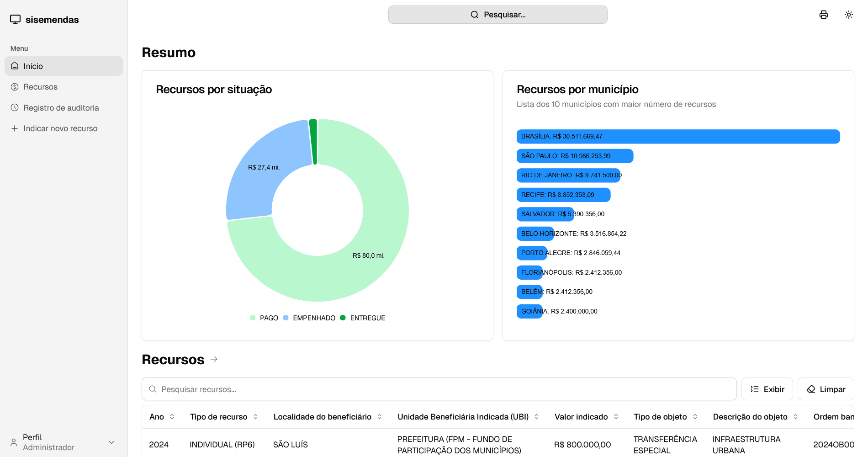
Task: Click the dark green ENTREGUE donut slice
Action: point(313,142)
